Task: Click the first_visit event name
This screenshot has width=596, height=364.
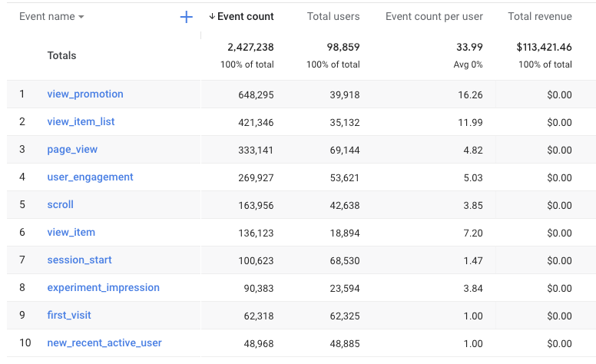Action: [69, 316]
